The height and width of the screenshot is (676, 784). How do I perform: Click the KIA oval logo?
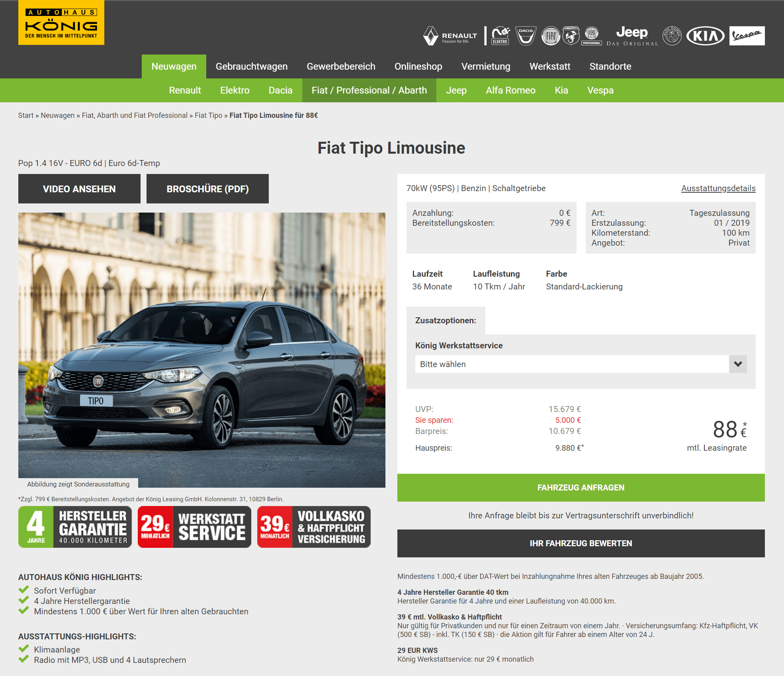pos(706,36)
